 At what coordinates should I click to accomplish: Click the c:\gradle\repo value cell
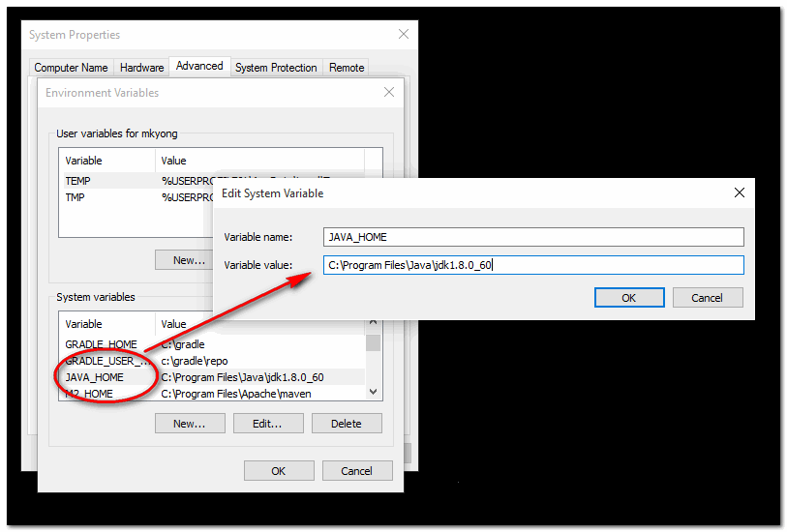(x=195, y=361)
